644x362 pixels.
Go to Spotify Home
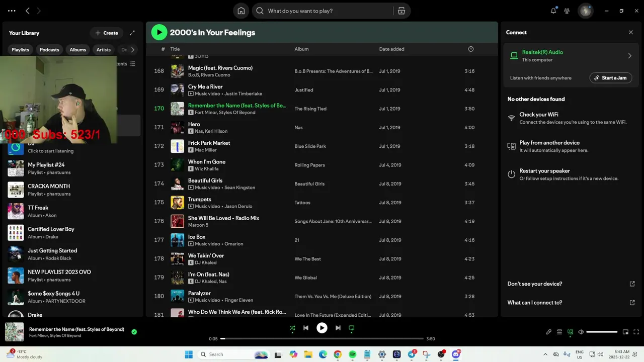(x=241, y=11)
